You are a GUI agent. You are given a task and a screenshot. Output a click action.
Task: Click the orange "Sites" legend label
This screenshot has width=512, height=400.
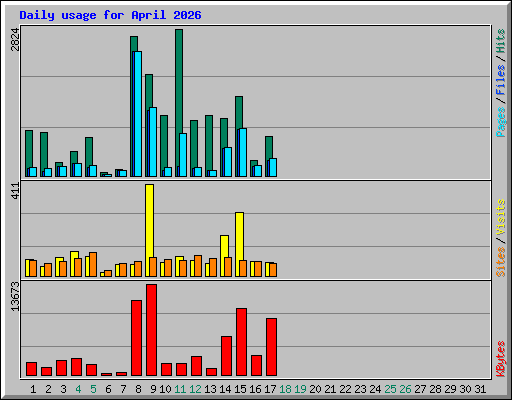coord(501,262)
